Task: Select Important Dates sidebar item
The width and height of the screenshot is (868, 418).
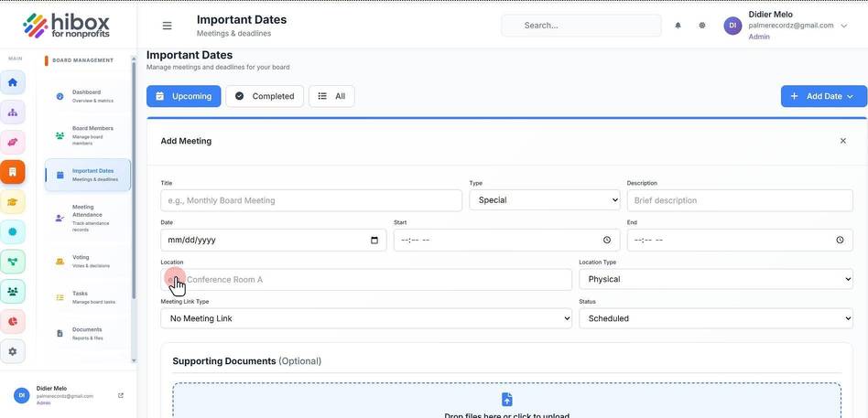Action: tap(88, 175)
